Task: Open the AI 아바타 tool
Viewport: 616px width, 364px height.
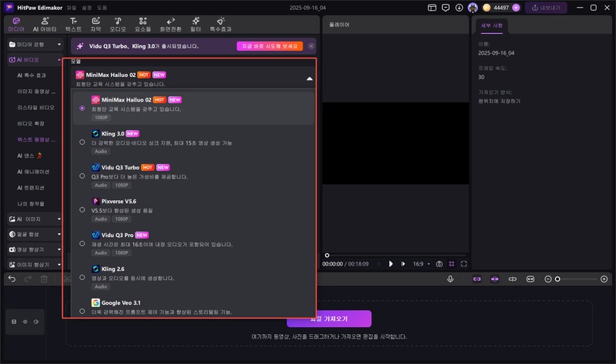Action: coord(45,25)
